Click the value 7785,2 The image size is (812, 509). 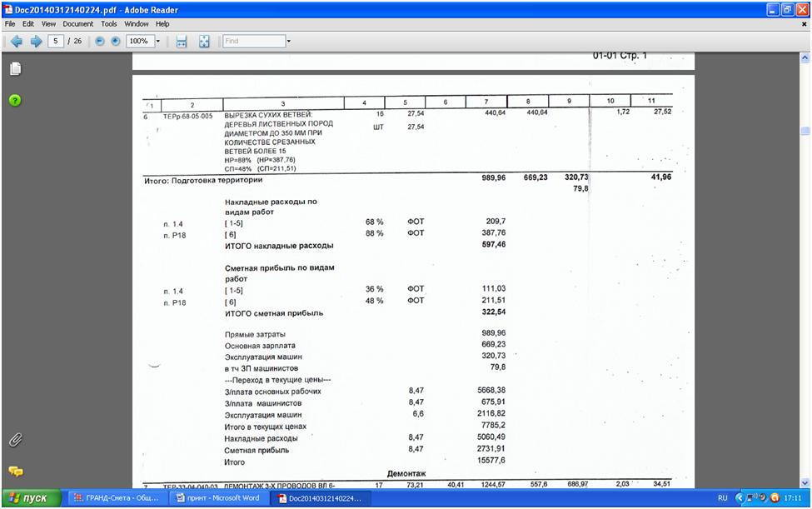(x=493, y=425)
